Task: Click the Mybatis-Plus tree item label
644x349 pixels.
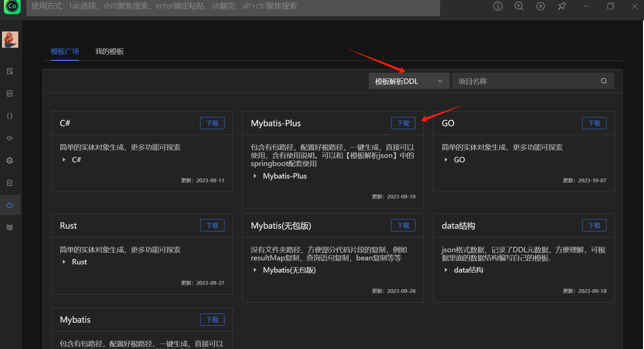Action: pyautogui.click(x=285, y=176)
